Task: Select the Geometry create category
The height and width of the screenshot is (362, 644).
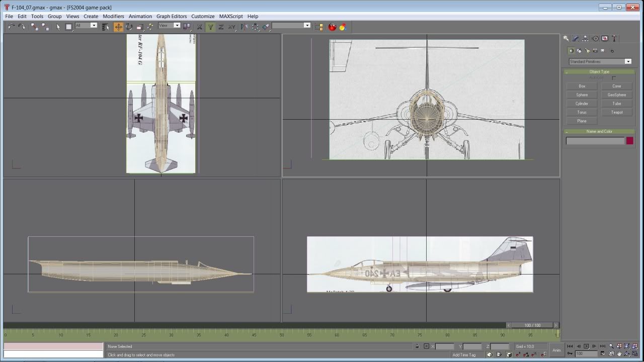Action: 571,50
